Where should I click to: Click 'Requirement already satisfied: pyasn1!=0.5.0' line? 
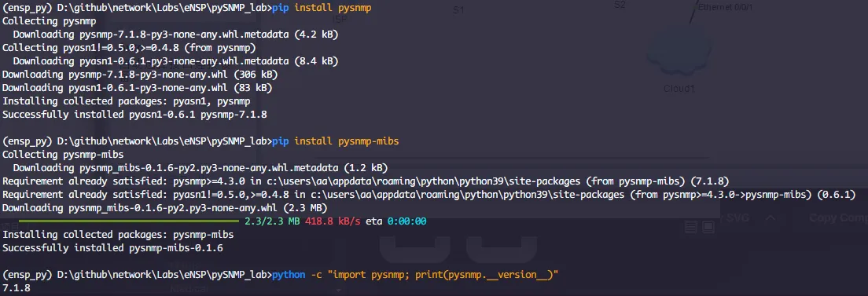click(x=429, y=194)
